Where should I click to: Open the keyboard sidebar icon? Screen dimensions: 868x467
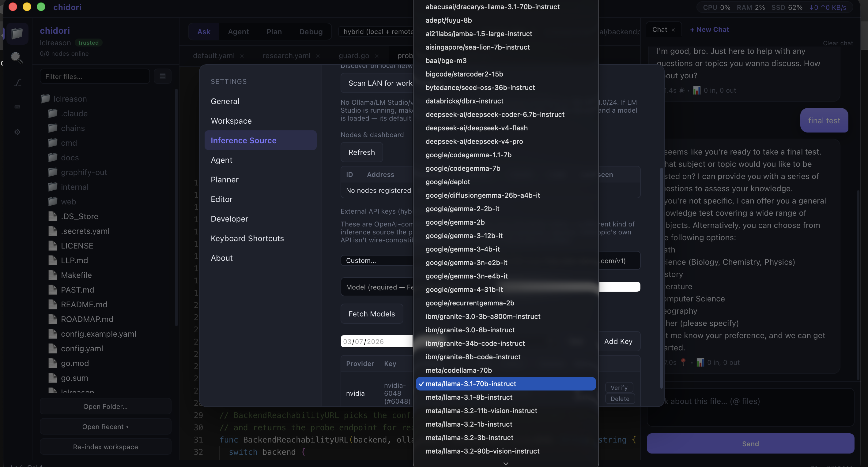(x=17, y=107)
